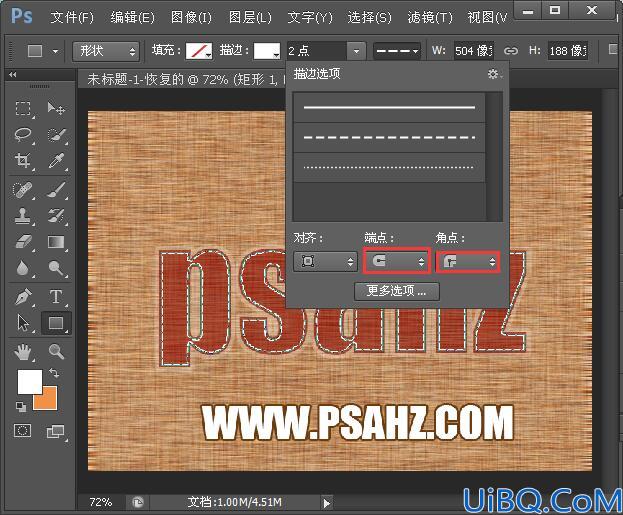This screenshot has width=623, height=515.
Task: Open the Image menu
Action: coord(191,17)
